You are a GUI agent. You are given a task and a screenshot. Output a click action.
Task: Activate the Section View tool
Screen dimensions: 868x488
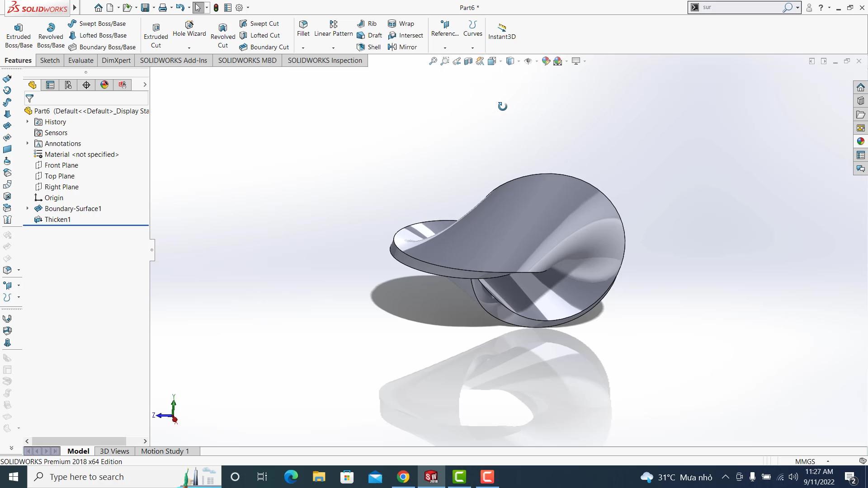(x=468, y=61)
